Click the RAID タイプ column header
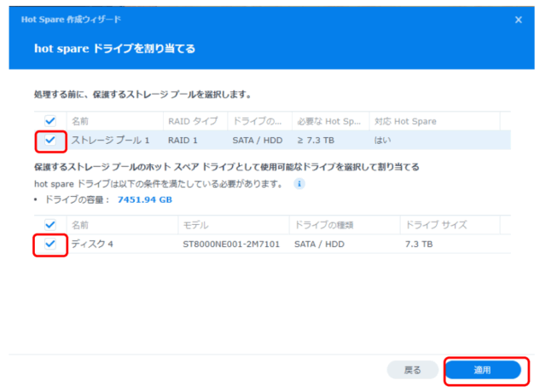Image resolution: width=546 pixels, height=392 pixels. pyautogui.click(x=192, y=121)
